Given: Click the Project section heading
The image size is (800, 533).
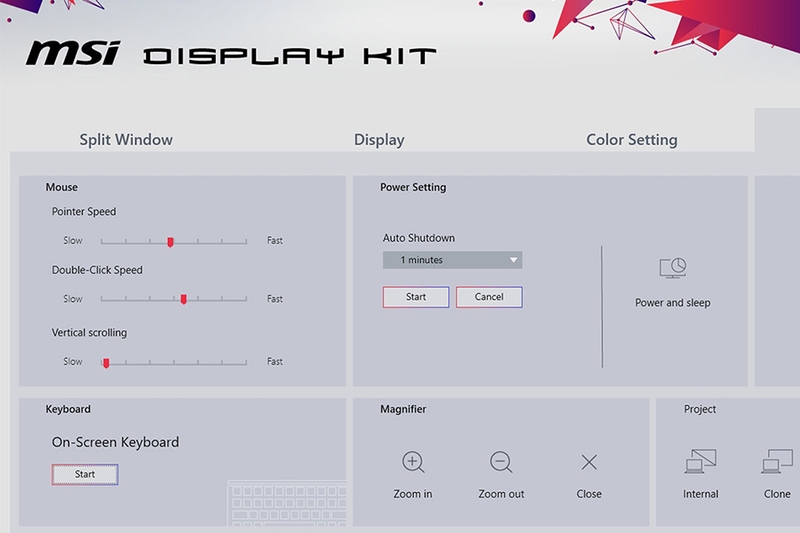Looking at the screenshot, I should click(x=699, y=409).
